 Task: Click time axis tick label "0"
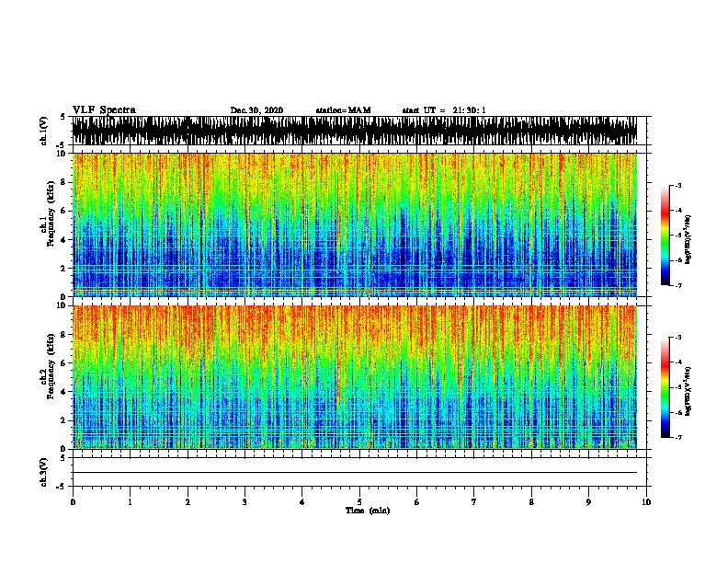point(73,502)
